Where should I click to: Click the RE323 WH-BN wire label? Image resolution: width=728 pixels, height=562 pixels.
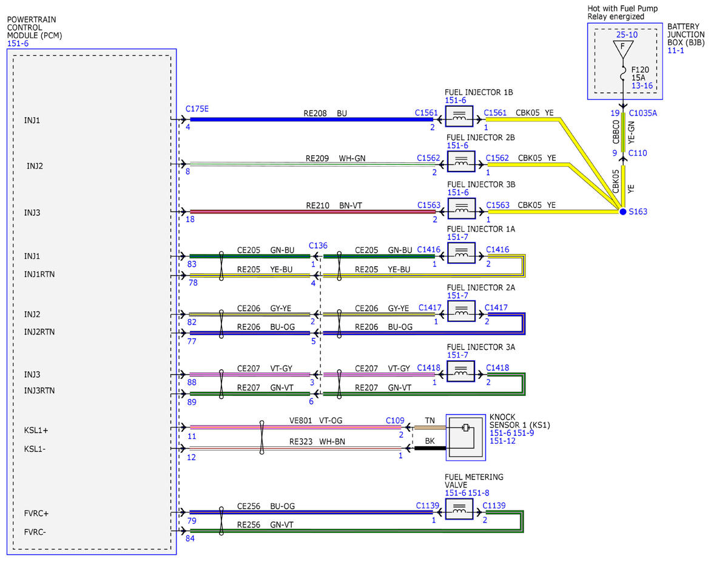(317, 442)
